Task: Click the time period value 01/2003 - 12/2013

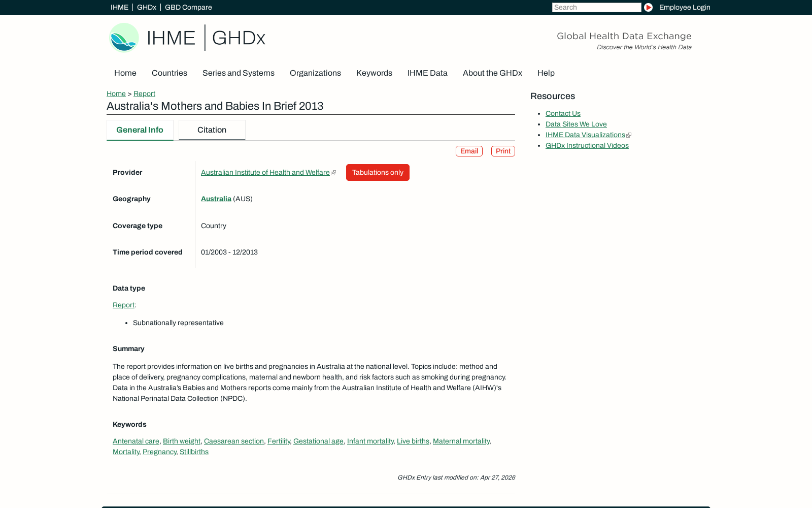Action: (x=229, y=252)
